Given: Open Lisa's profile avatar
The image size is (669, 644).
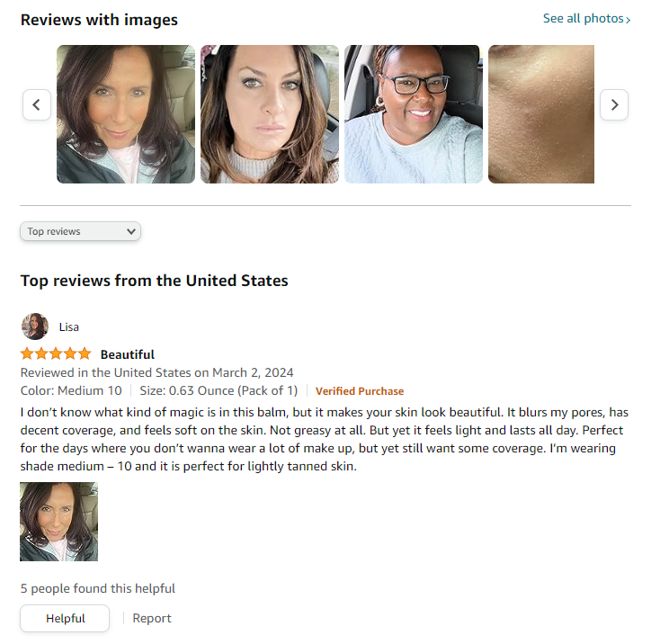Looking at the screenshot, I should coord(35,326).
